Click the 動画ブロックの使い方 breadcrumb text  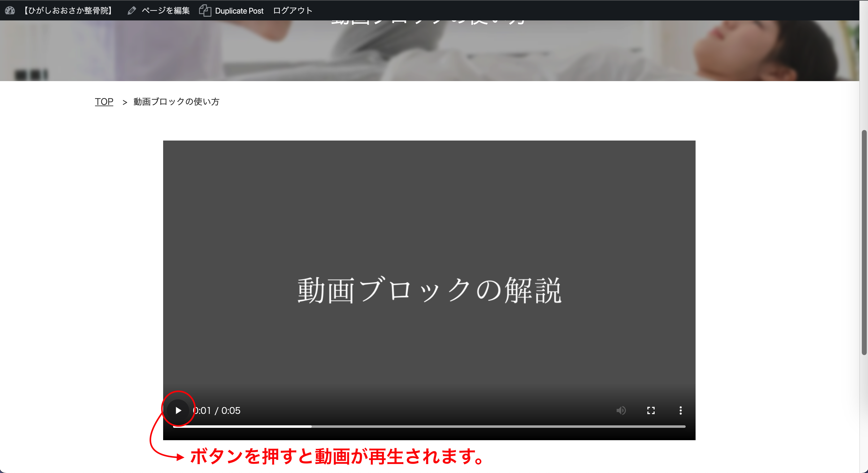click(176, 102)
